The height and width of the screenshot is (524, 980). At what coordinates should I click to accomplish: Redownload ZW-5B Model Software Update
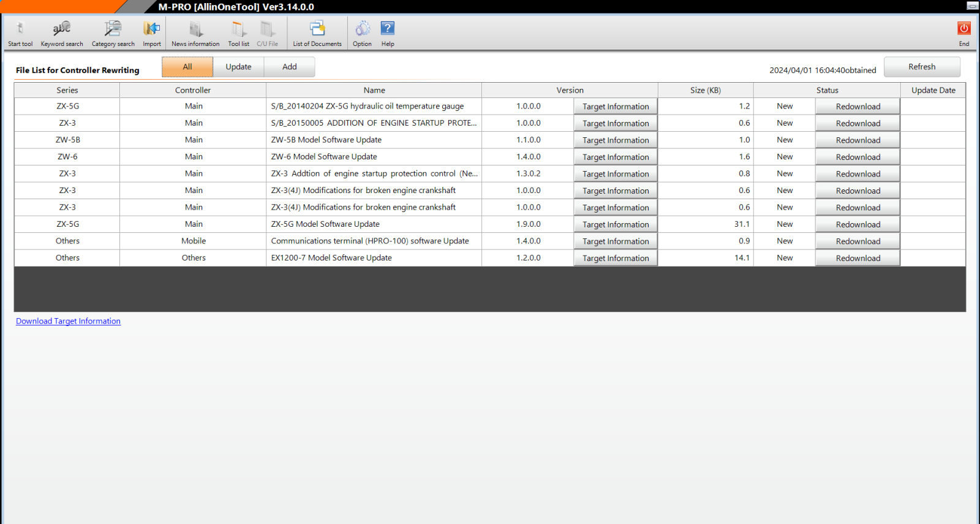click(x=858, y=140)
